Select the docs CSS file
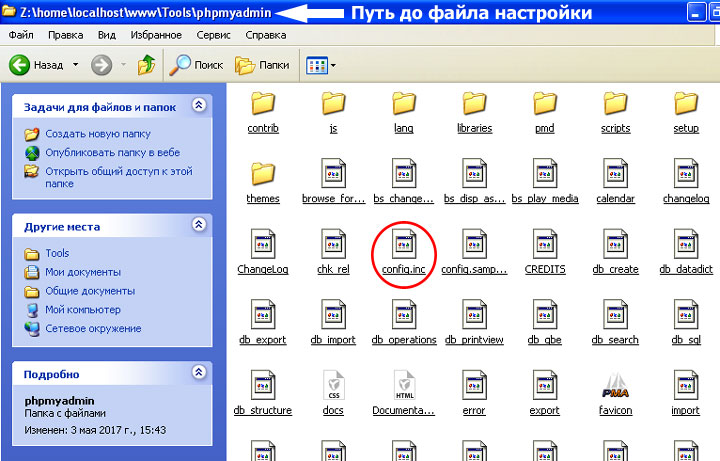Screen dimensions: 720x461 pyautogui.click(x=333, y=394)
